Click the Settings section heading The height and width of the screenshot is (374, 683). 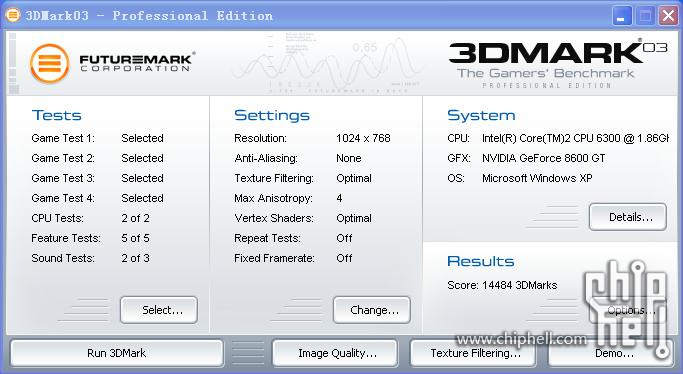tap(272, 115)
